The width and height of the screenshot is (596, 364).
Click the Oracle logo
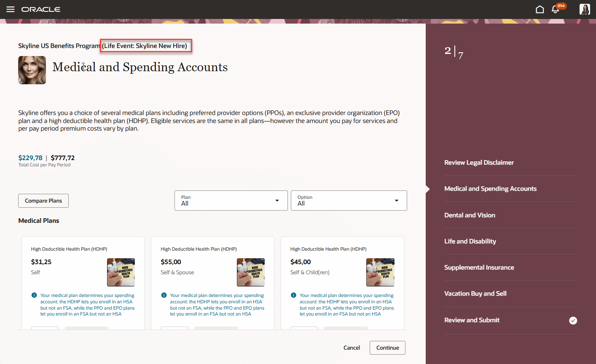pyautogui.click(x=40, y=9)
